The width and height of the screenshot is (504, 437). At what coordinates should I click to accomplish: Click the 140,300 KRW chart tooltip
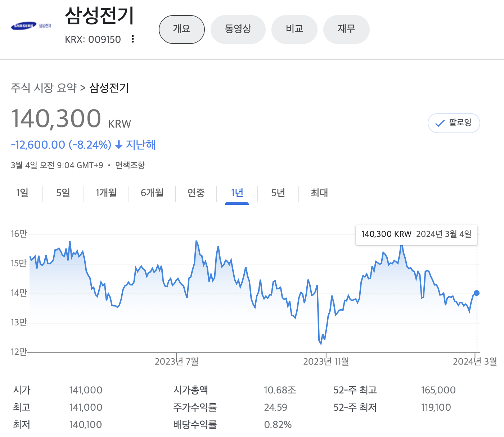click(417, 234)
